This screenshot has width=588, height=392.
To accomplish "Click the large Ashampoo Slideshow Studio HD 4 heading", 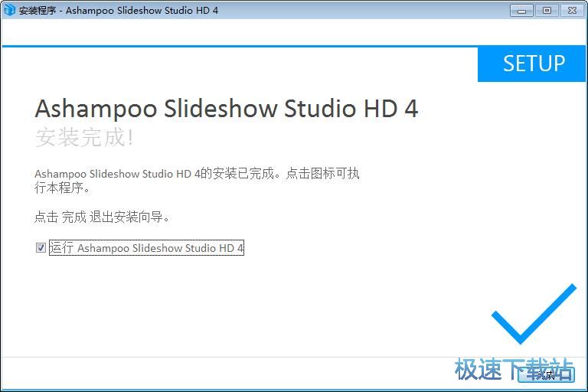I will click(x=227, y=109).
